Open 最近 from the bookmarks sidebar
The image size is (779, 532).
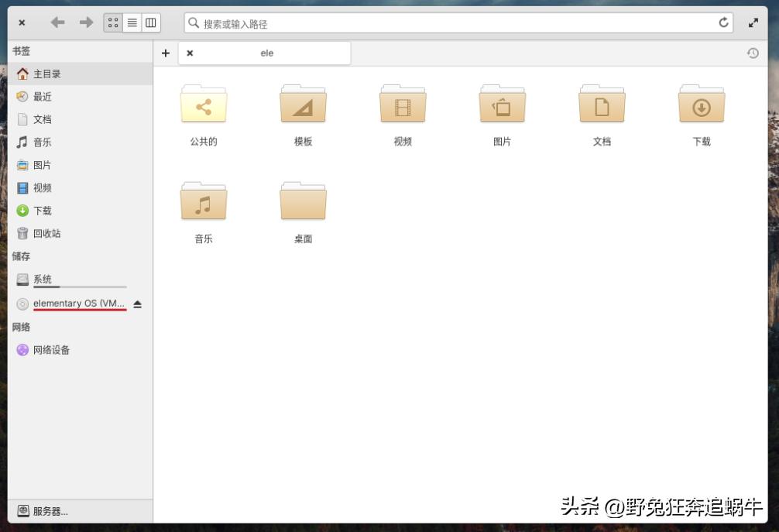point(42,96)
